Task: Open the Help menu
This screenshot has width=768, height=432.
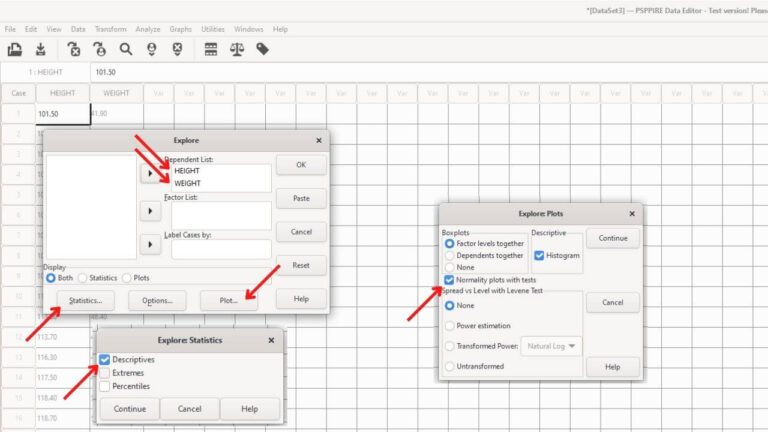Action: tap(280, 29)
